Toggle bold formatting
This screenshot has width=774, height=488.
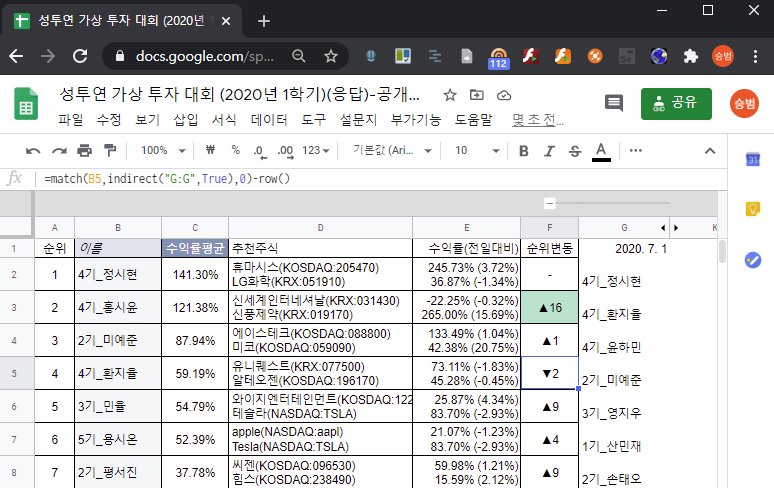tap(524, 151)
